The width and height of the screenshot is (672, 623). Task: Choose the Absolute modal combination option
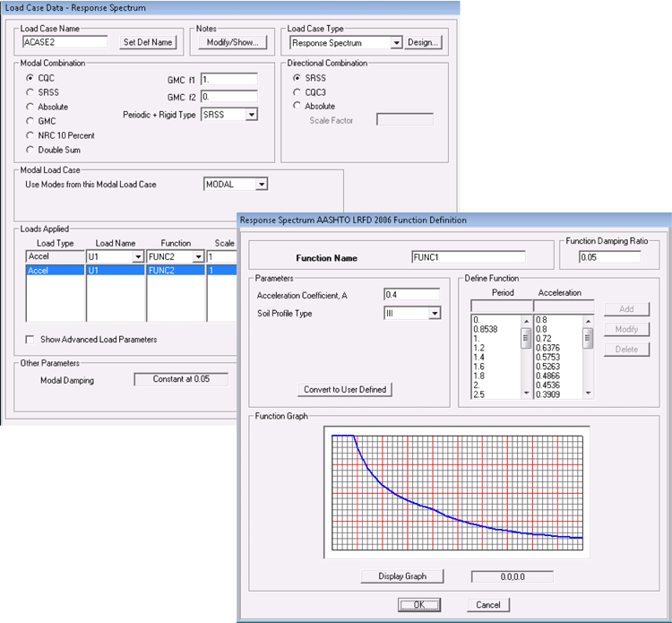[33, 107]
